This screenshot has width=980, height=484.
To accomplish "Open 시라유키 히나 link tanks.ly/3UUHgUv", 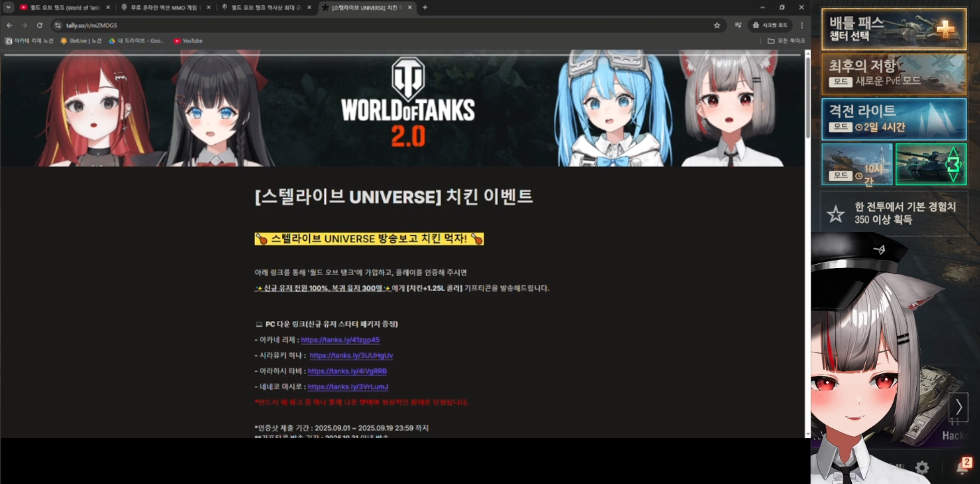I will coord(352,355).
